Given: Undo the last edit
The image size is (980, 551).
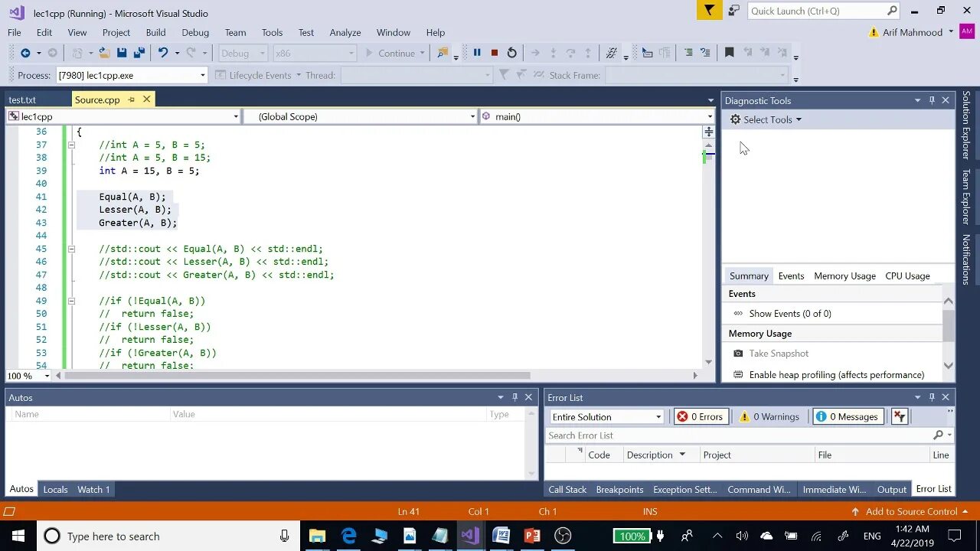Looking at the screenshot, I should [x=162, y=53].
